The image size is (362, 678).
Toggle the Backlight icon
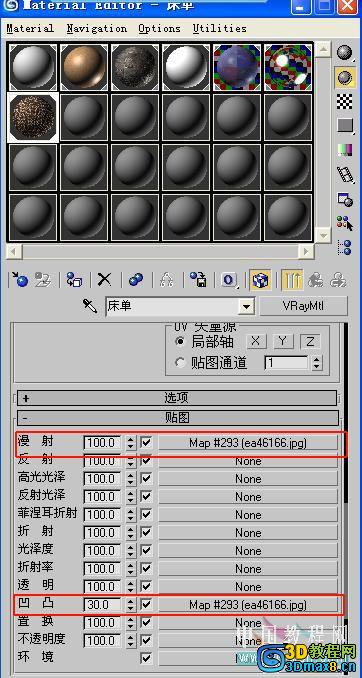(x=344, y=78)
